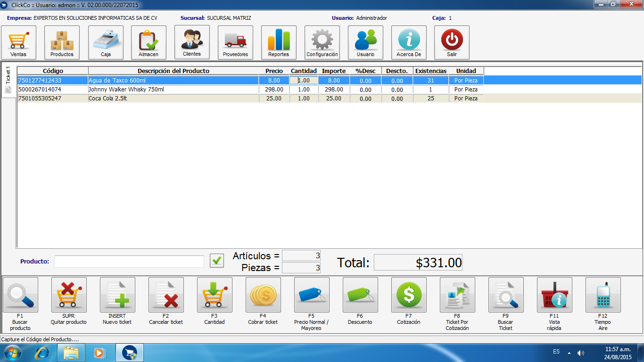Viewport: 644px width, 362px height.
Task: Click Unidad cell of Johnny Walker row
Action: coord(466,90)
